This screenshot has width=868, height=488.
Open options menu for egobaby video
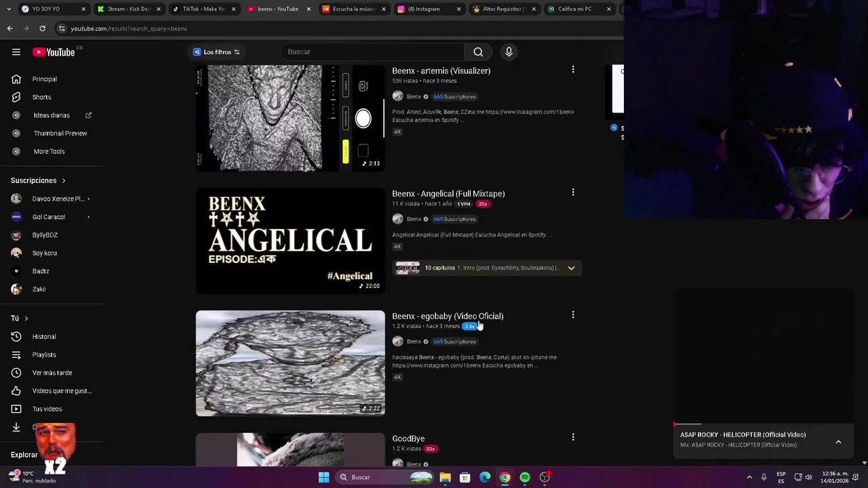(x=573, y=315)
